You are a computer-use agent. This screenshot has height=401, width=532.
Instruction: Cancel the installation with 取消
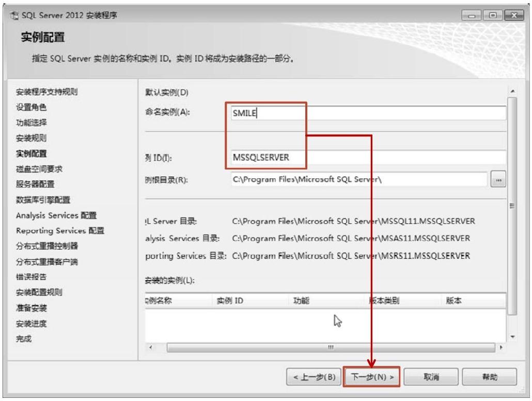click(x=431, y=377)
